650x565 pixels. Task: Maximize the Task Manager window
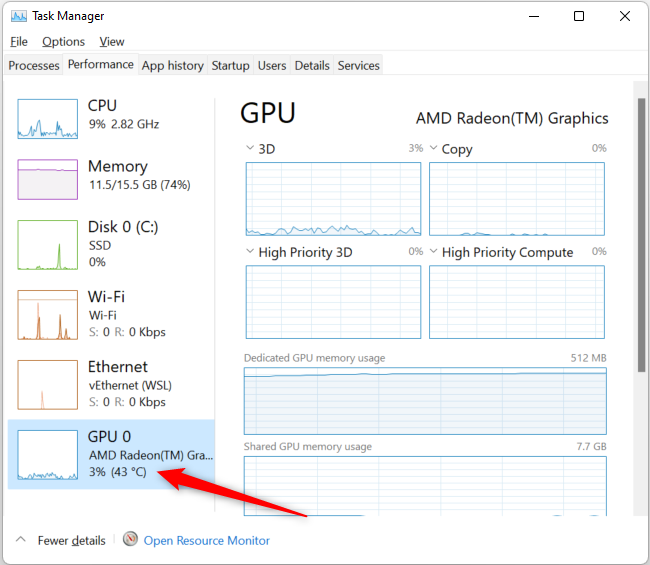[x=579, y=17]
